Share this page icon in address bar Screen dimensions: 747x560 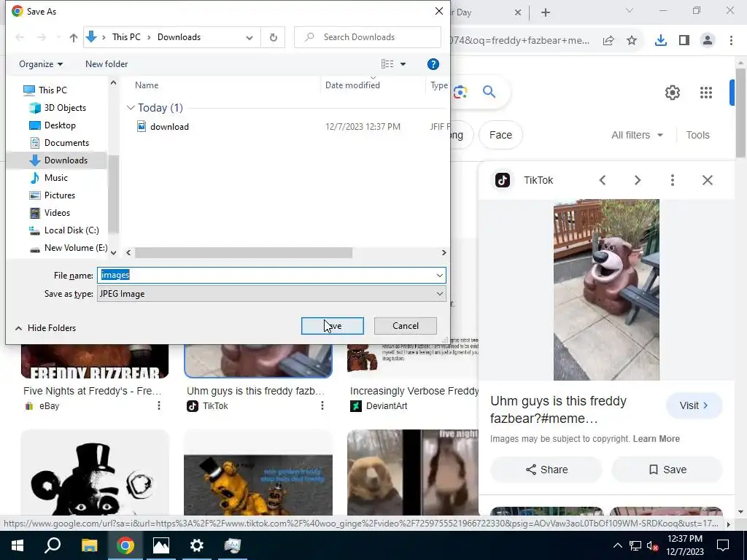pos(608,41)
